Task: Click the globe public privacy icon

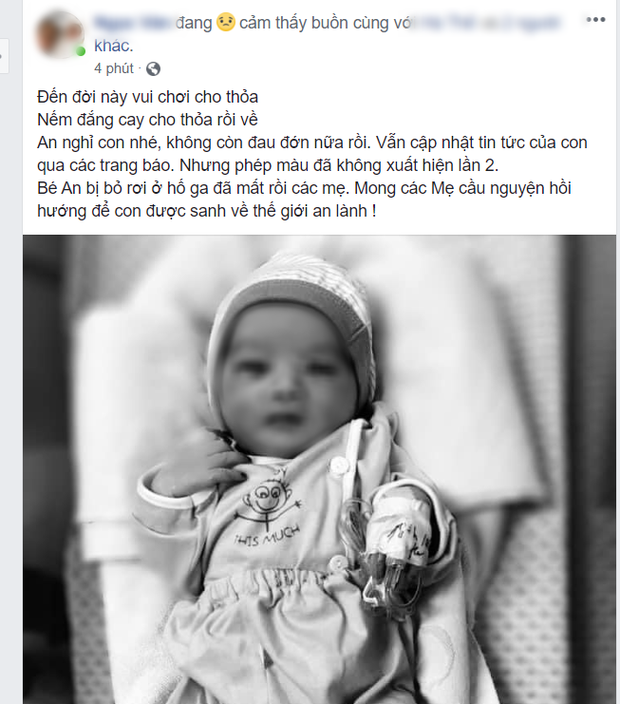Action: pos(153,69)
